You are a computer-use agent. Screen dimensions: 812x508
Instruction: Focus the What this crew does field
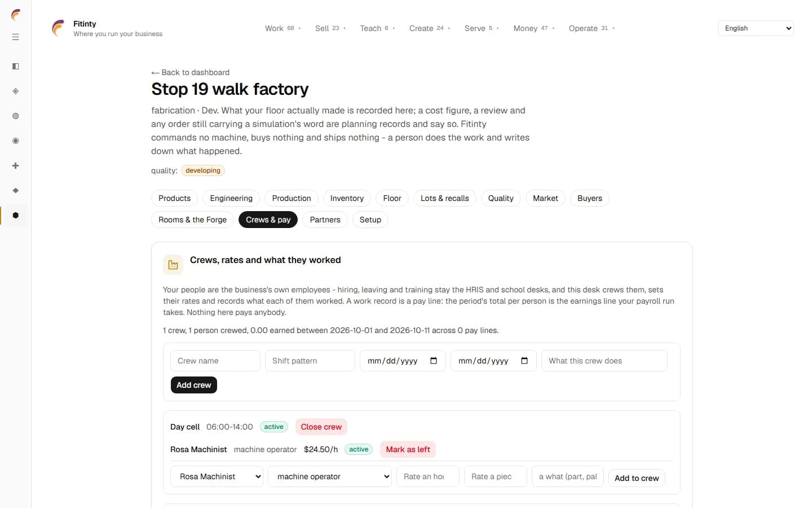coord(604,361)
